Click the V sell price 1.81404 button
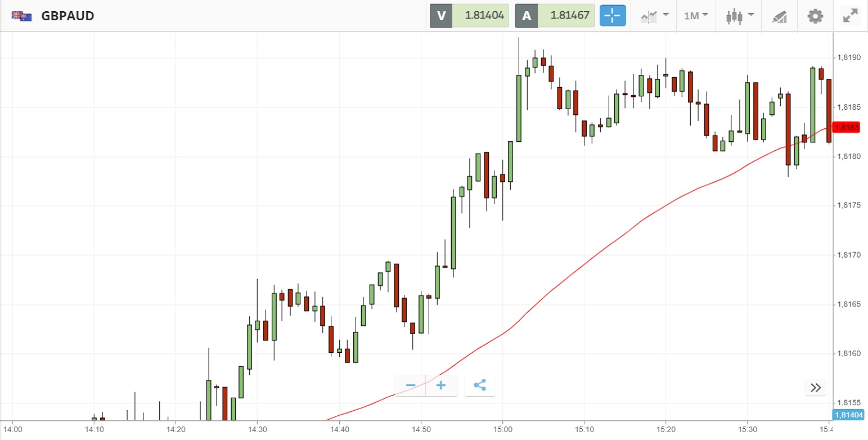Viewport: 868px width, 440px height. click(470, 16)
